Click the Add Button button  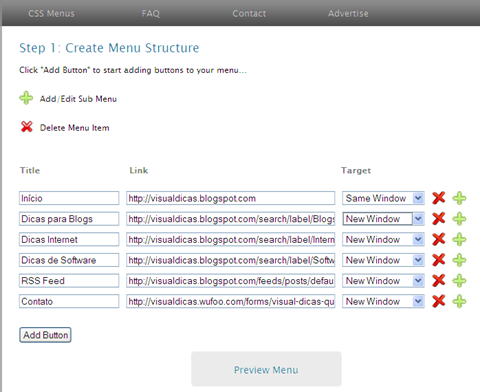tap(45, 335)
